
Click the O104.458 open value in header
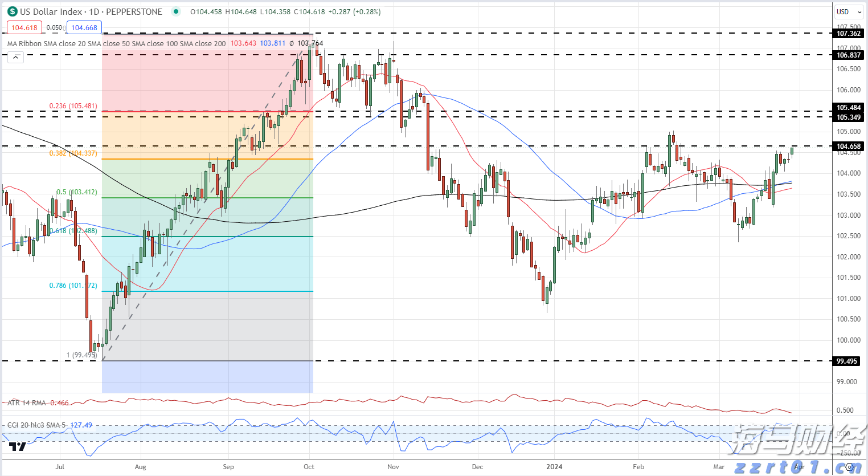[x=206, y=11]
